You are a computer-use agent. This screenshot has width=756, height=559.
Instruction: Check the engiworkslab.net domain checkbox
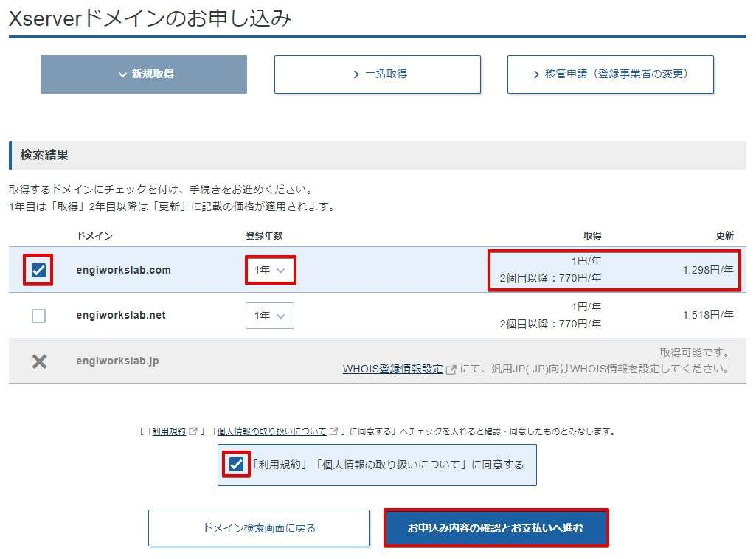[38, 316]
